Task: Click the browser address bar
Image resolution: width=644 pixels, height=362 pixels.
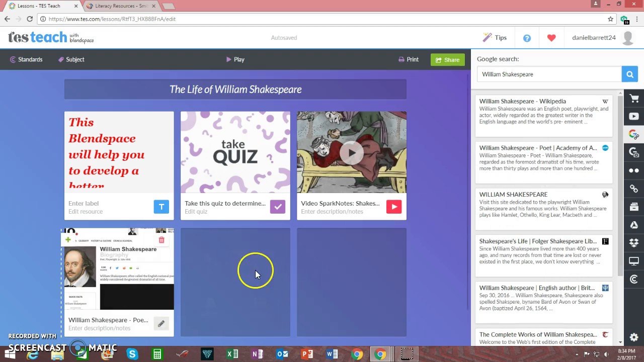Action: (322, 19)
